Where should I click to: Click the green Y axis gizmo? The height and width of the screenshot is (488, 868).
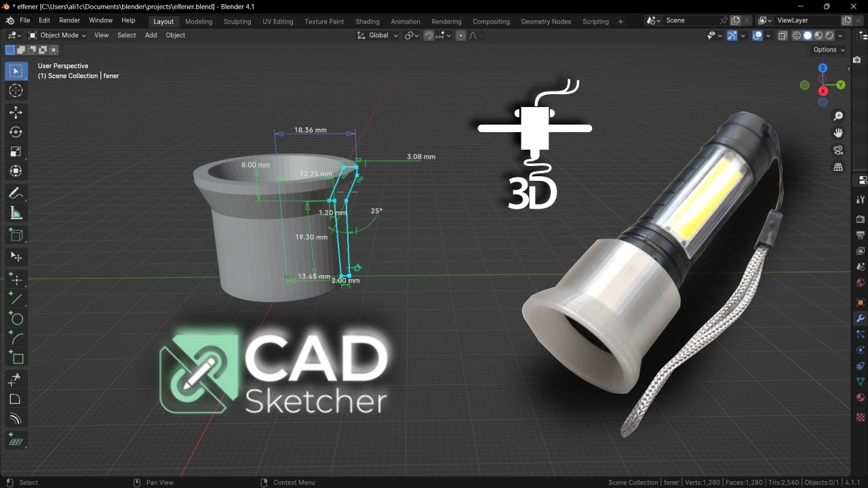point(840,85)
